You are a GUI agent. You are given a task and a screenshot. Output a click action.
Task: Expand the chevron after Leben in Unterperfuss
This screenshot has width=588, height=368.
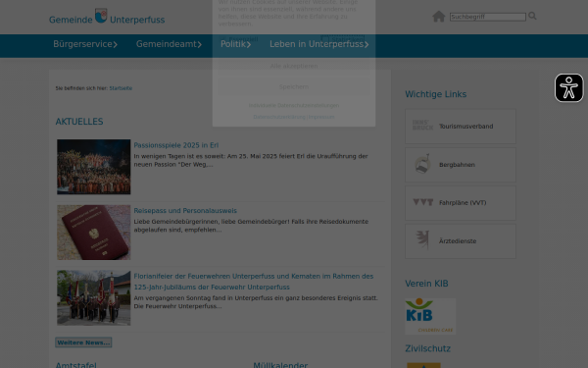point(367,45)
